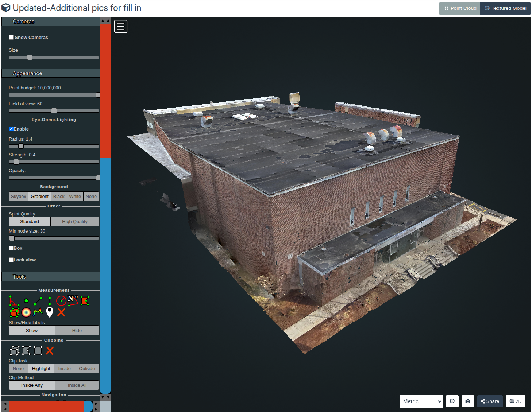Disable Eye-Dome-Lighting Enable checkbox
The width and height of the screenshot is (532, 412).
pos(11,129)
